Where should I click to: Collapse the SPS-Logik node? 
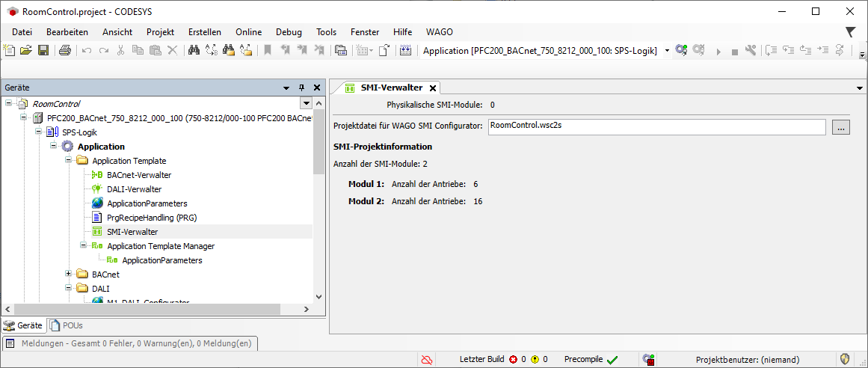(38, 132)
